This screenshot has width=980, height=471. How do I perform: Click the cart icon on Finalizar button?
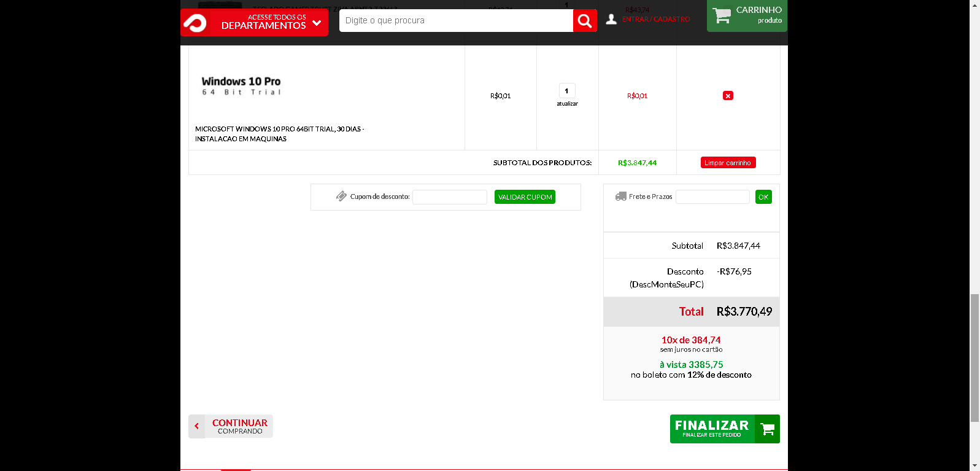(767, 429)
